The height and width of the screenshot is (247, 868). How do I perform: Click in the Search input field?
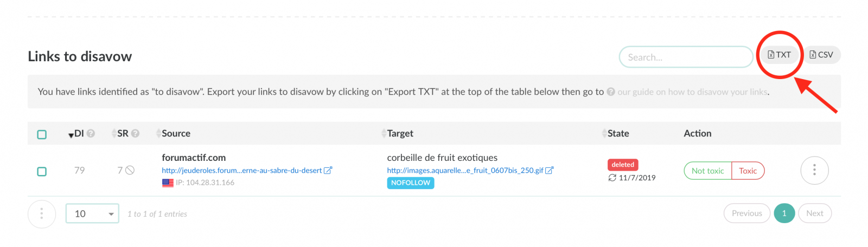coord(686,57)
